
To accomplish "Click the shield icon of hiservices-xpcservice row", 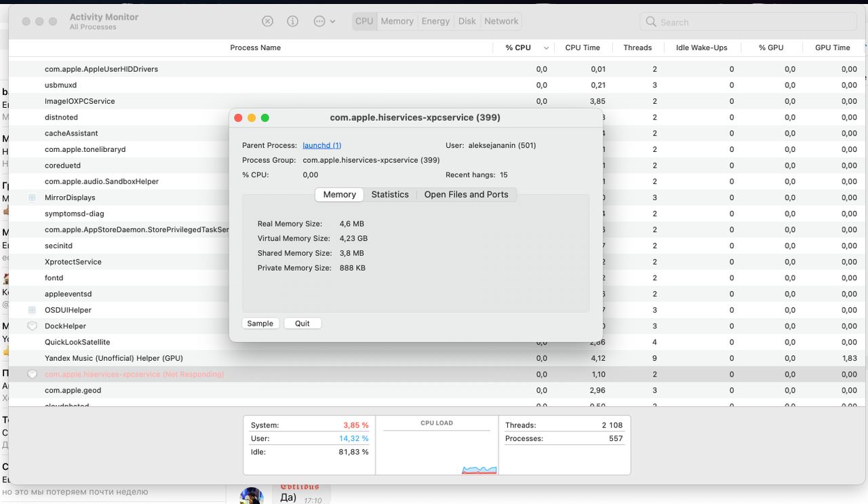I will tap(32, 374).
